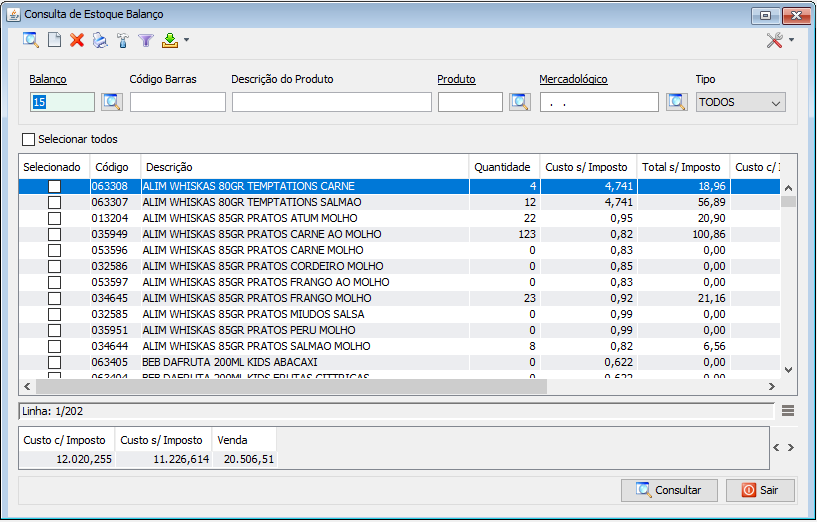Viewport: 817px width, 522px height.
Task: Open the lookup next to the Produto field
Action: point(520,102)
